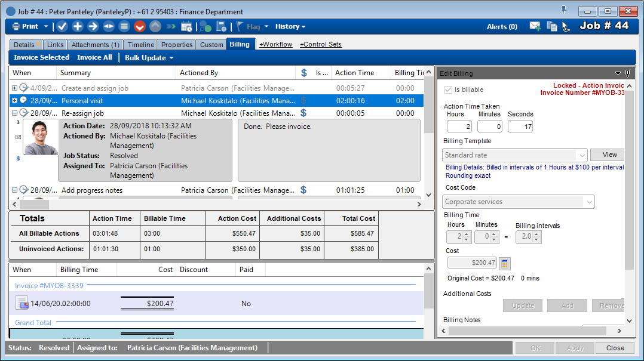This screenshot has width=644, height=361.
Task: Open the History dropdown menu
Action: pyautogui.click(x=290, y=27)
